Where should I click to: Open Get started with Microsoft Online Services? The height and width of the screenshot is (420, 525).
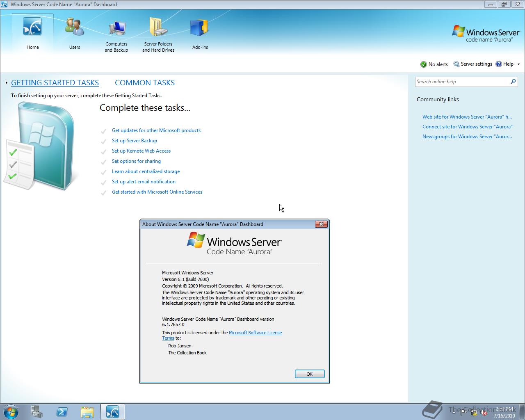click(x=157, y=192)
